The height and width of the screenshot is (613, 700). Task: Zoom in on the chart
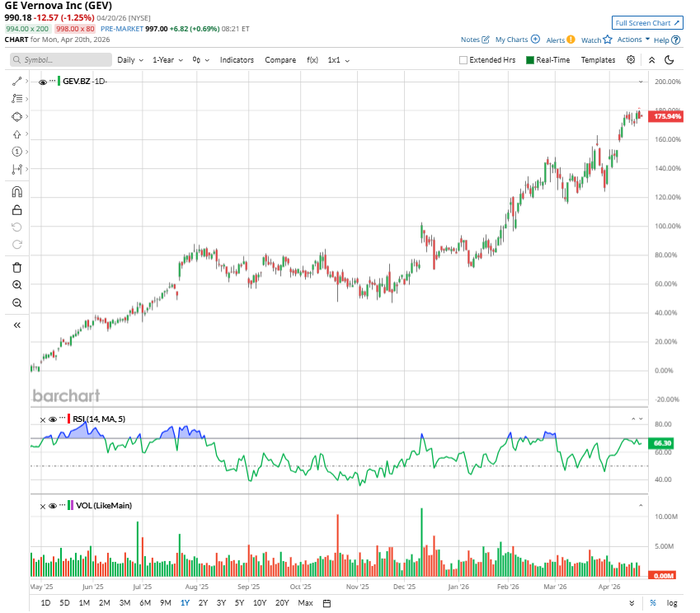click(x=16, y=285)
